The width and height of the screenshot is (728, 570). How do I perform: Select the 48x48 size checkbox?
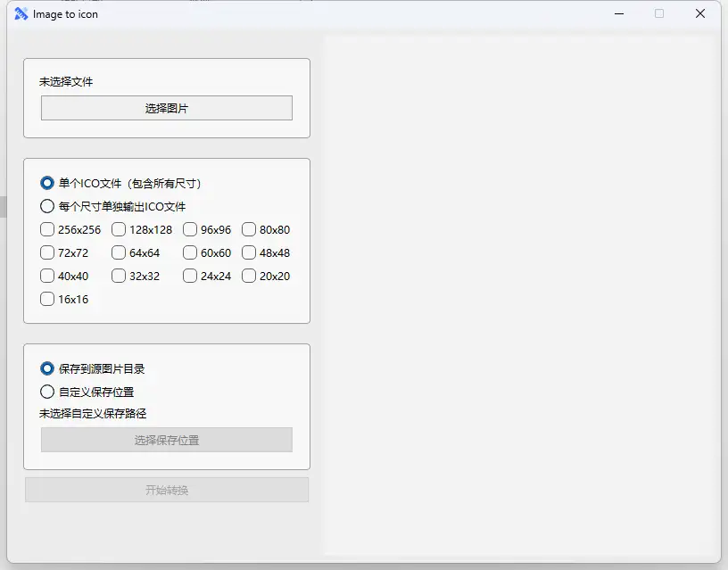coord(249,252)
